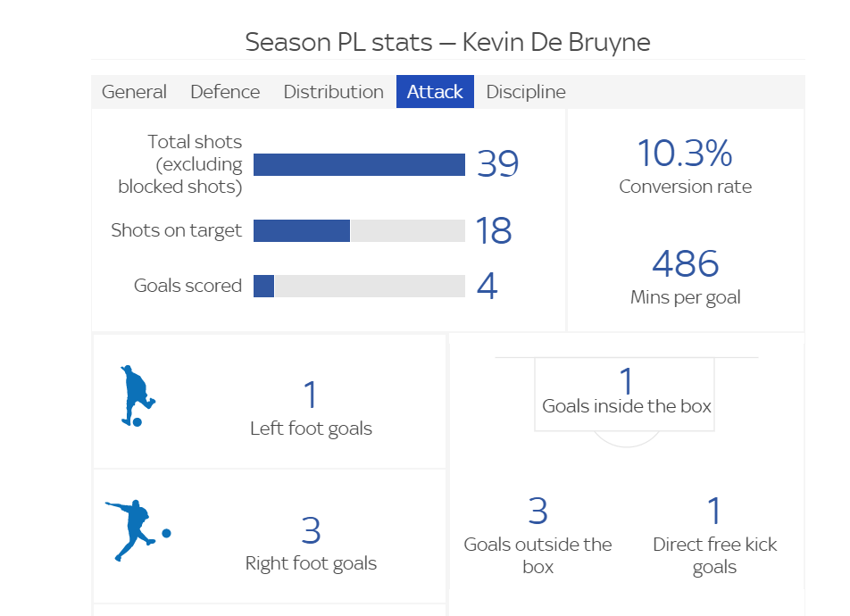Image resolution: width=850 pixels, height=616 pixels.
Task: Open the Defence tab
Action: [x=224, y=92]
